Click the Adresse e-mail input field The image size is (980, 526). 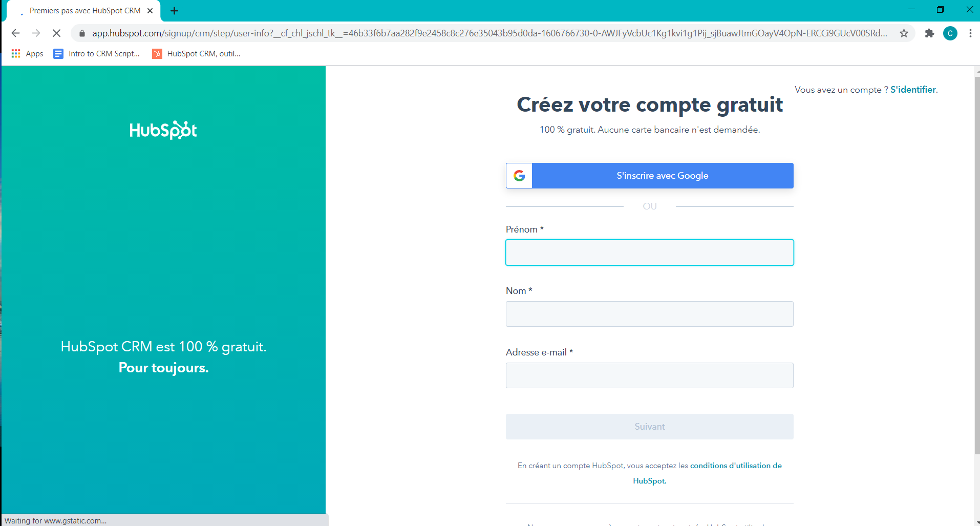pyautogui.click(x=650, y=375)
